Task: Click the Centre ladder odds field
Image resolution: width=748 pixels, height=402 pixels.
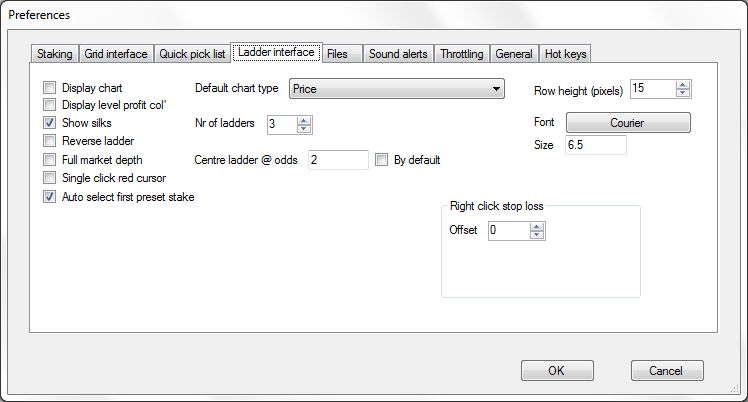Action: (x=338, y=160)
